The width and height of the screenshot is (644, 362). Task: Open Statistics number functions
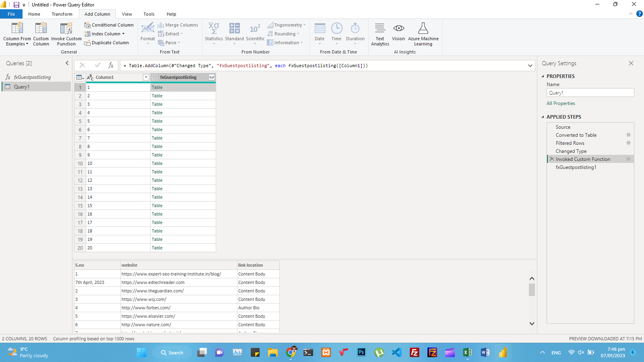click(214, 33)
